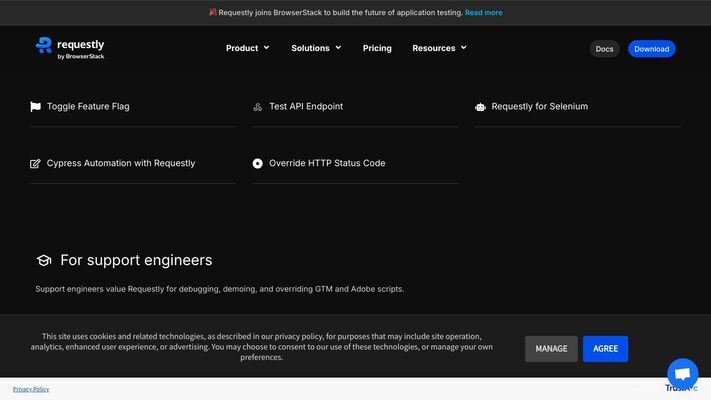Click the Requestly logo icon

point(44,45)
